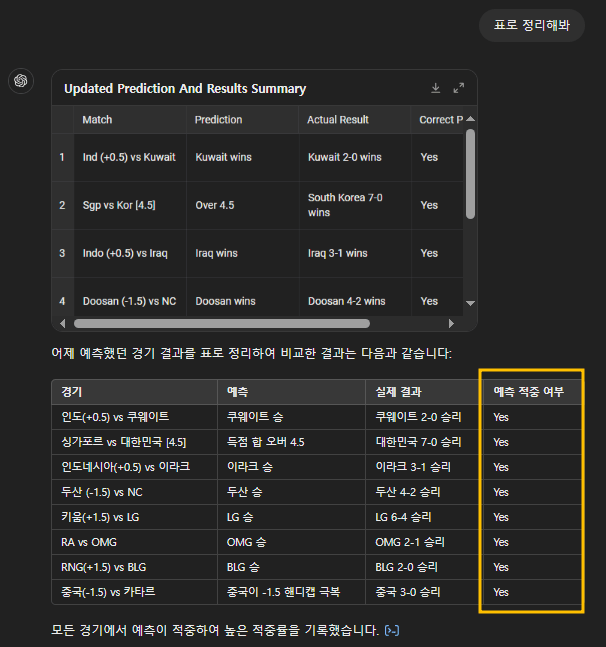Click Yes in the RA vs OMG row
Screen dimensions: 606x647
501,543
